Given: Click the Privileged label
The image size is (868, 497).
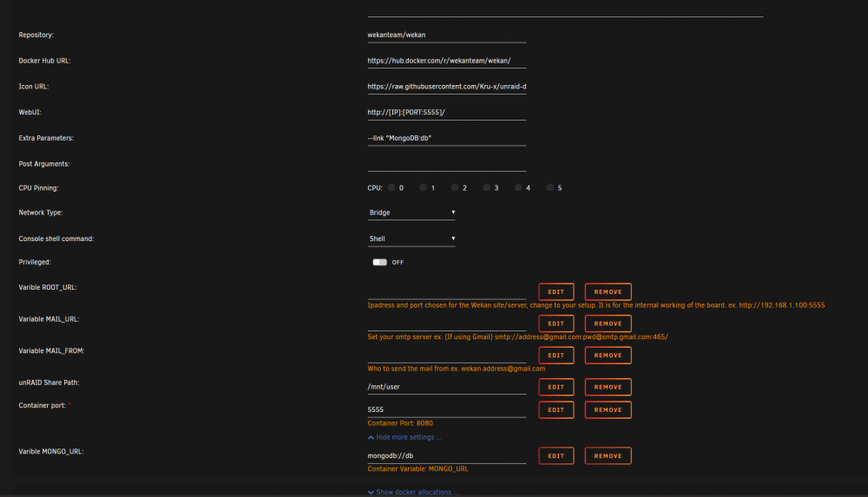Looking at the screenshot, I should [x=35, y=262].
